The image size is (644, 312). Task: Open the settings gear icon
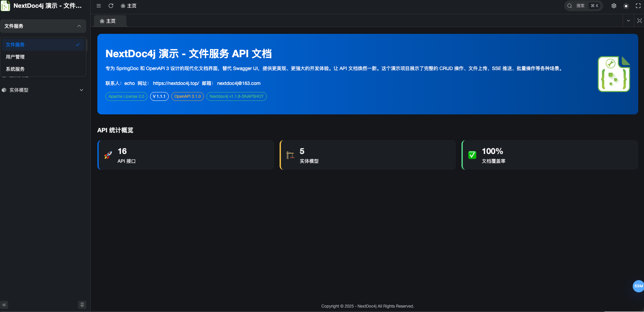coord(614,6)
